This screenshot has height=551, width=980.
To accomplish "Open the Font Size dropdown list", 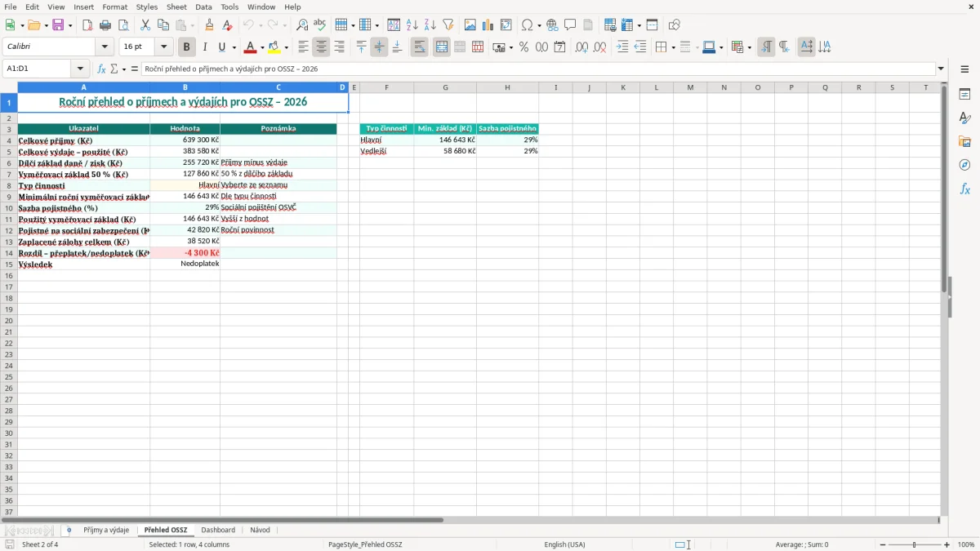I will point(164,47).
